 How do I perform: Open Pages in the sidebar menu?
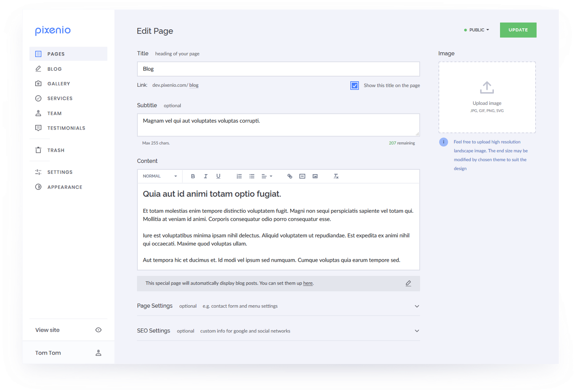tap(68, 54)
